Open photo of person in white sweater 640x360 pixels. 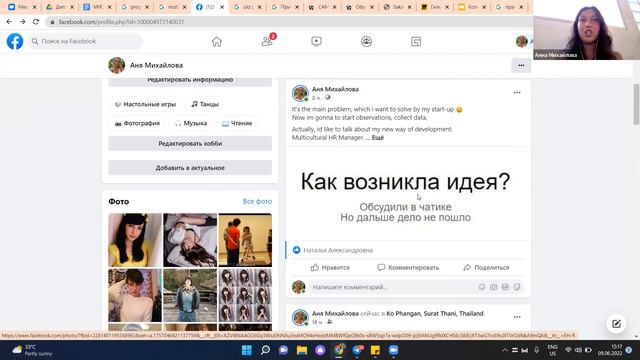(135, 295)
